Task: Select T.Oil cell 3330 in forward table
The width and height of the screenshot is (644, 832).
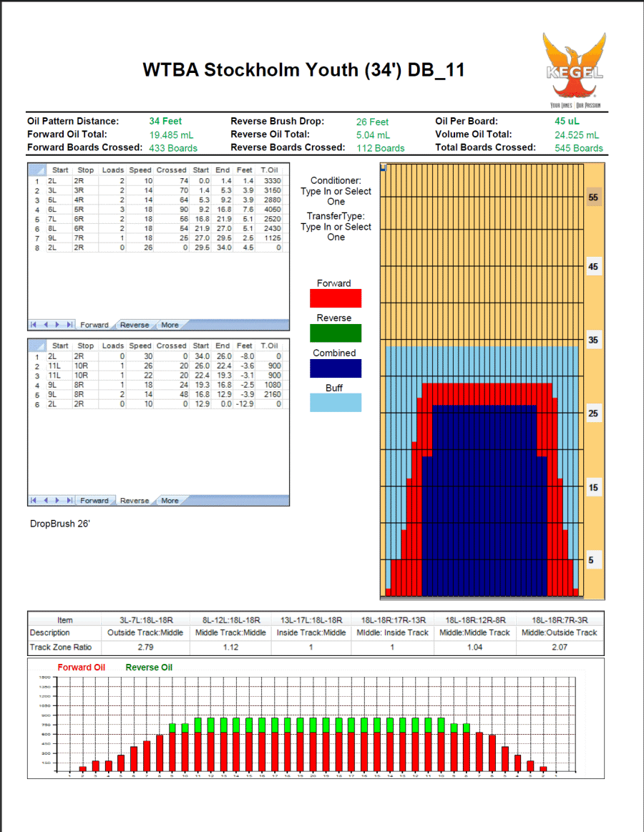Action: click(268, 181)
